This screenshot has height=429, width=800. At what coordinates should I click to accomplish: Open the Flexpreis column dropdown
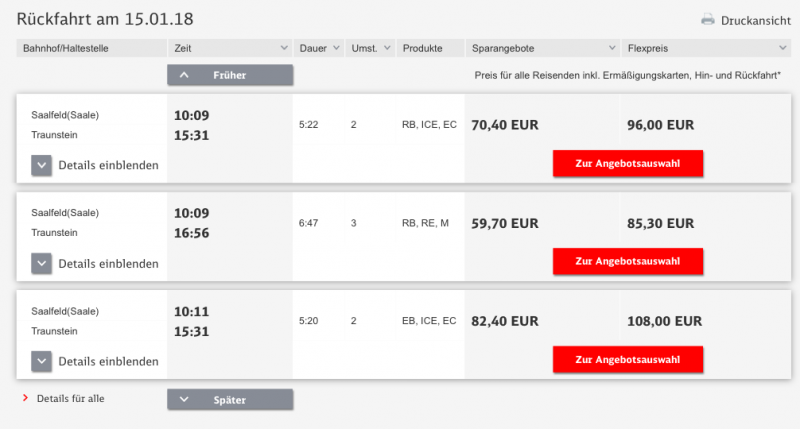pos(783,48)
